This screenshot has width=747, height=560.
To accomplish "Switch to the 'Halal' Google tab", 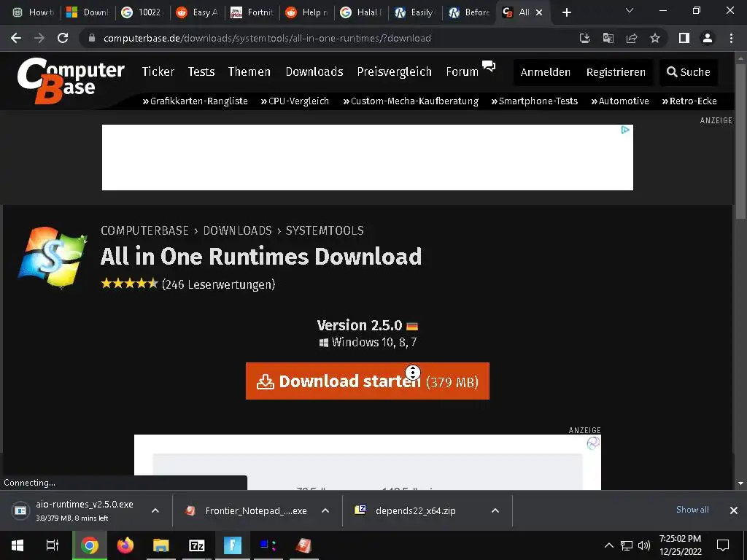I will 361,12.
